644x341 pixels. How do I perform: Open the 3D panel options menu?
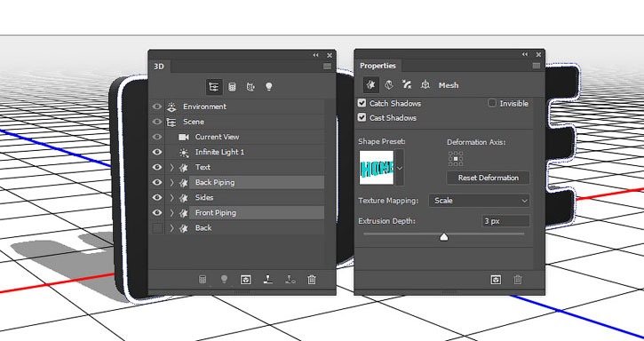coord(328,66)
